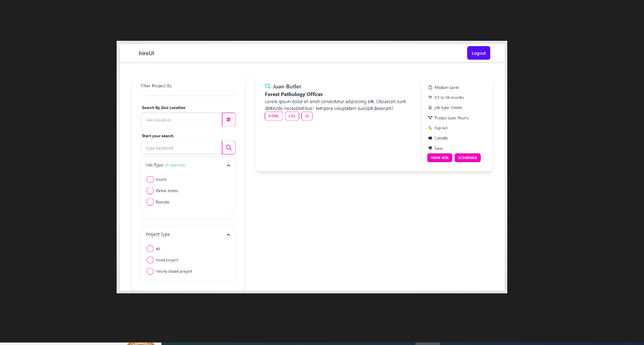Click the heart Save icon
Image resolution: width=644 pixels, height=345 pixels.
coord(430,148)
